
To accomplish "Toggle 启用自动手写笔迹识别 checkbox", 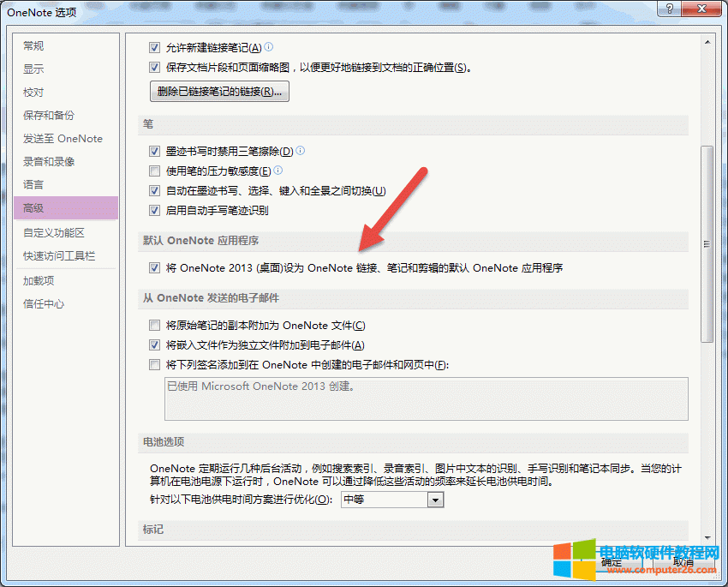I will pos(155,210).
